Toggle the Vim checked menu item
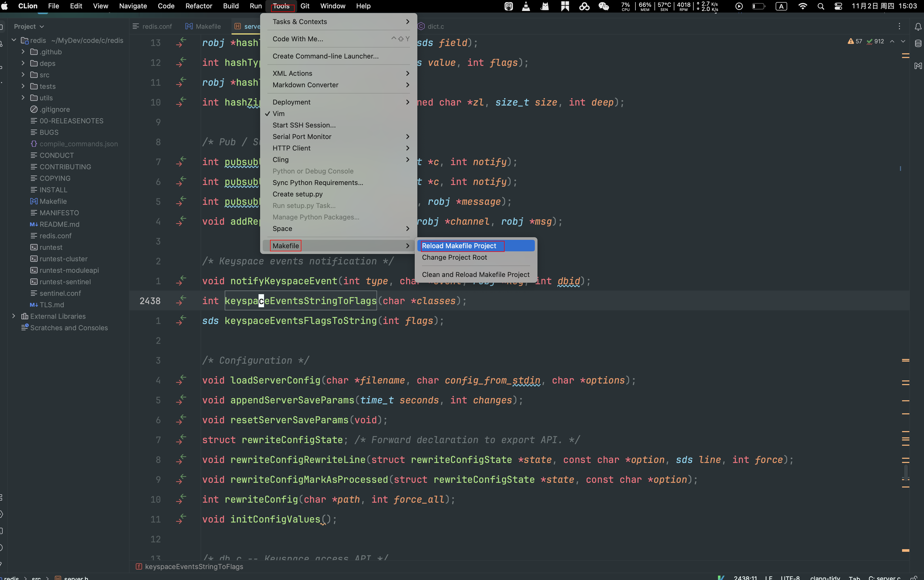924x580 pixels. pyautogui.click(x=279, y=114)
